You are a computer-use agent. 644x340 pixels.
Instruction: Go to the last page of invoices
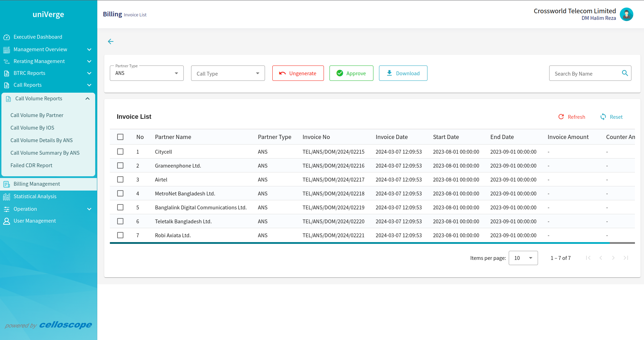tap(626, 258)
